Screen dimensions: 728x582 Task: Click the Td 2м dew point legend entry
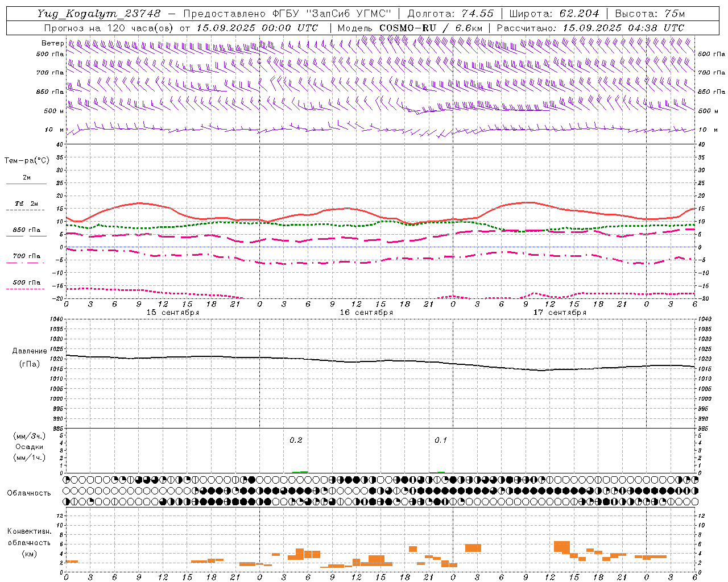pos(26,203)
